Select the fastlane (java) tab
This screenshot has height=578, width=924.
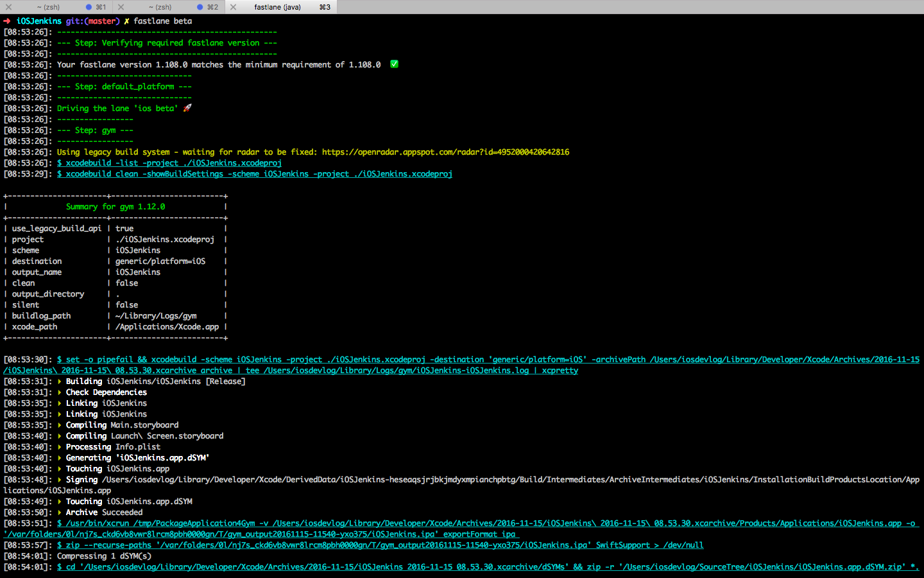point(280,7)
